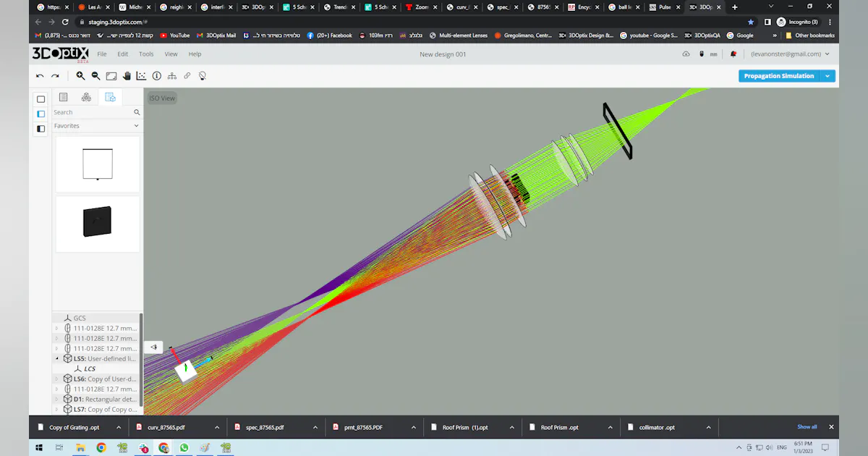Open the notifications bell
Screen dimensions: 868x456
(x=733, y=53)
